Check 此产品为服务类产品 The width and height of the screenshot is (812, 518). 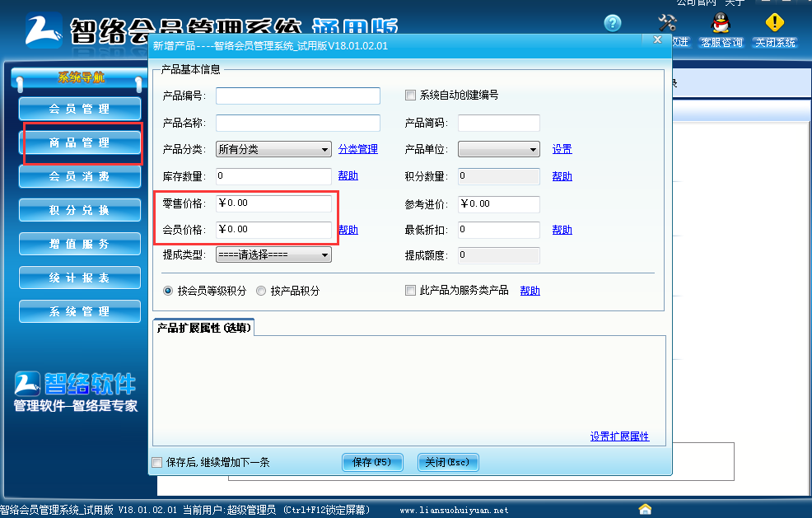(x=409, y=290)
